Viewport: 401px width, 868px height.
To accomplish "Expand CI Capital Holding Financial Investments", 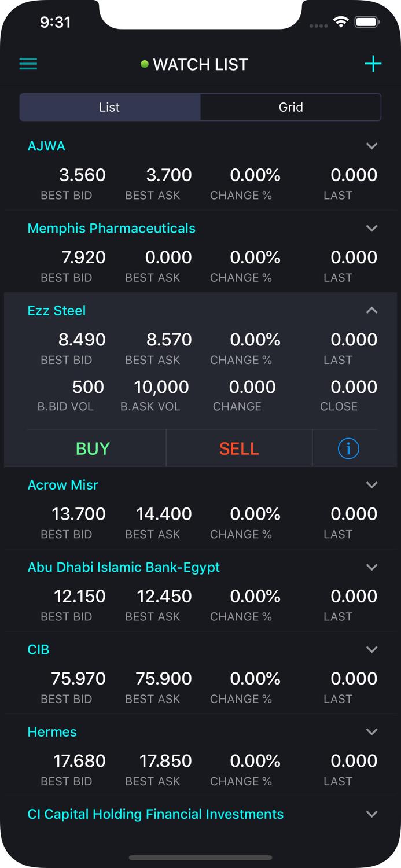I will 372,814.
